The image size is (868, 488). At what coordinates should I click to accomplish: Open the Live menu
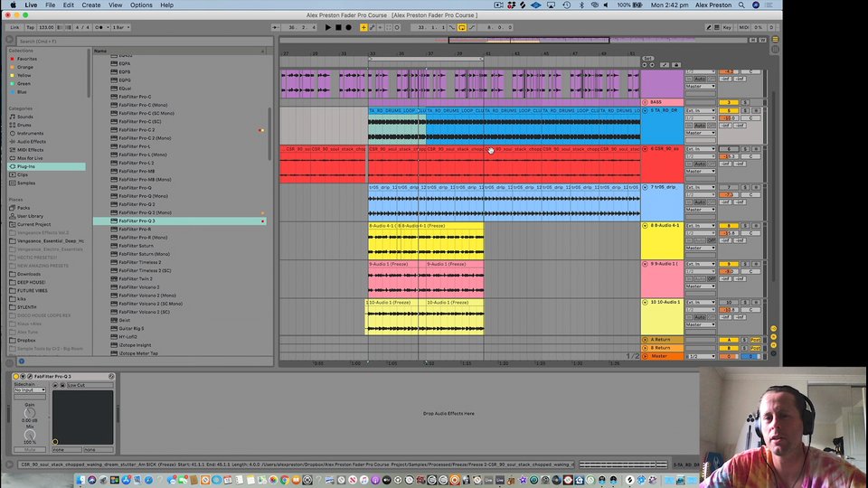(31, 5)
